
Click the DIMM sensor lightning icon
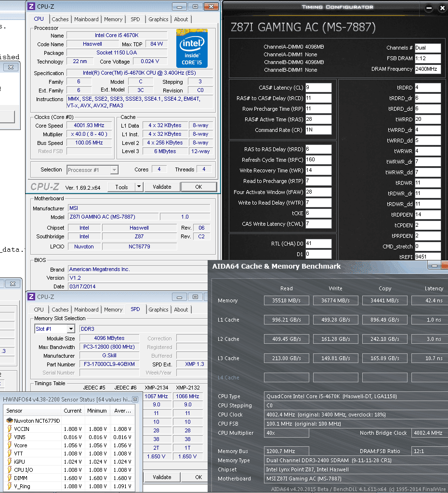[10, 478]
